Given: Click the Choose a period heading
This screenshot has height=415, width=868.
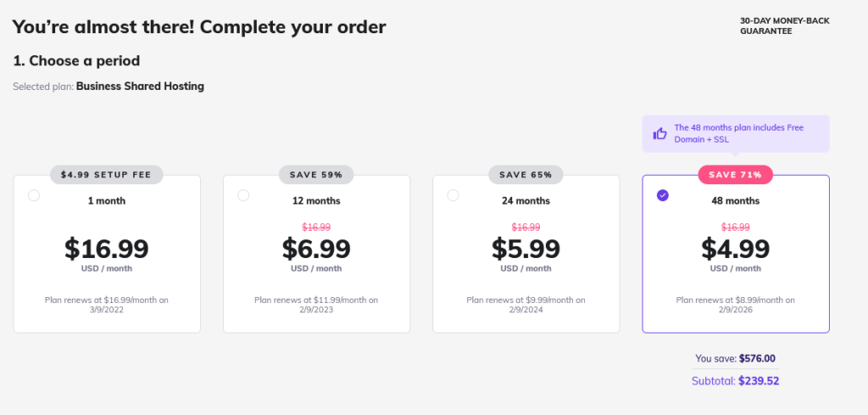Looking at the screenshot, I should pos(76,61).
